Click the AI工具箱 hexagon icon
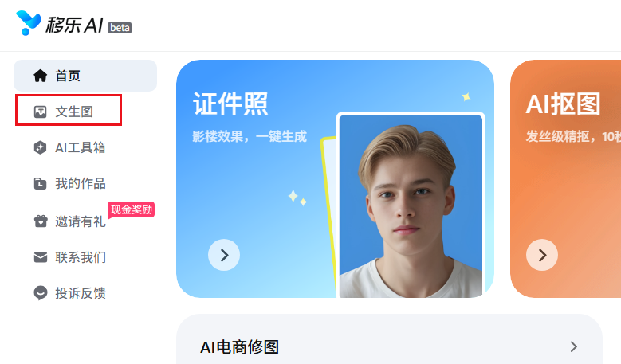The image size is (621, 364). pyautogui.click(x=40, y=147)
